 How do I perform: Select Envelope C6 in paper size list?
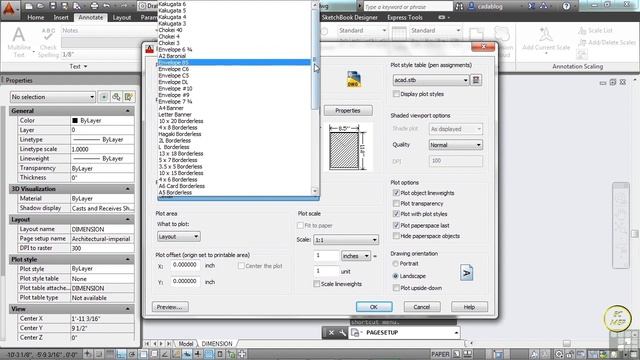235,69
